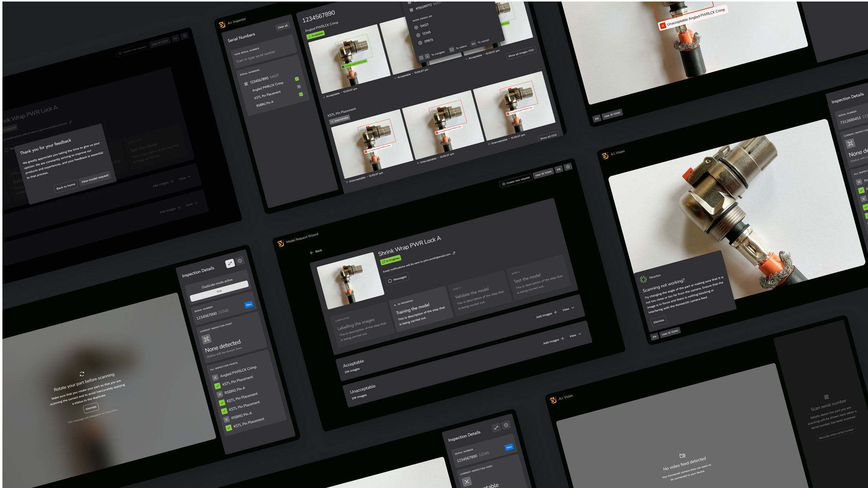Screen dimensions: 868x488
Task: Click the highlighted white duplicate mode icon
Action: tap(230, 263)
